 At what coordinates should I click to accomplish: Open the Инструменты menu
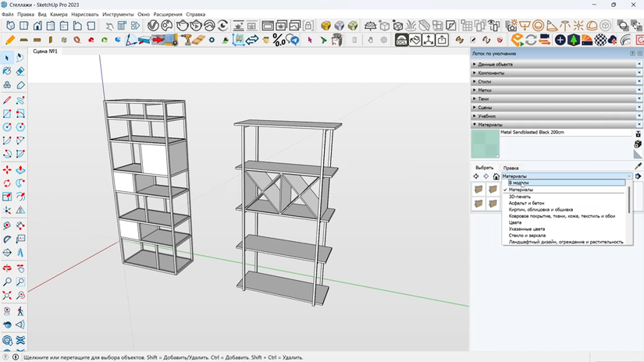119,14
